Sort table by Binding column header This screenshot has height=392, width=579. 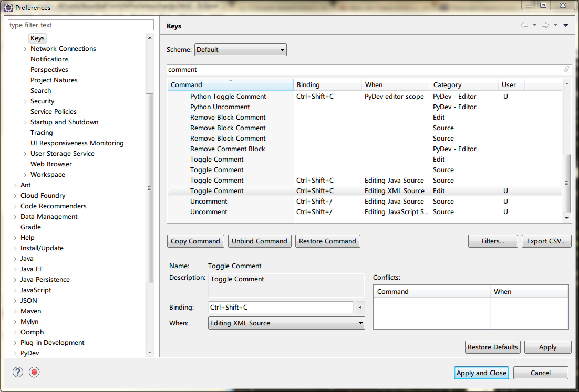point(327,85)
